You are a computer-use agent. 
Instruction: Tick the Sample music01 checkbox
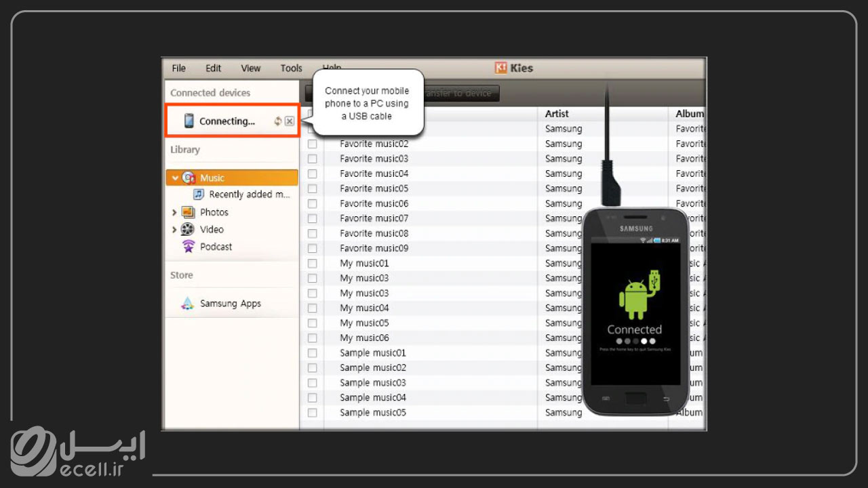pyautogui.click(x=313, y=353)
